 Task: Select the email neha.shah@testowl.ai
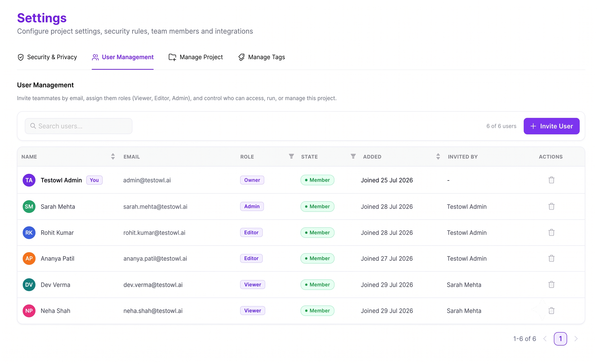tap(153, 311)
